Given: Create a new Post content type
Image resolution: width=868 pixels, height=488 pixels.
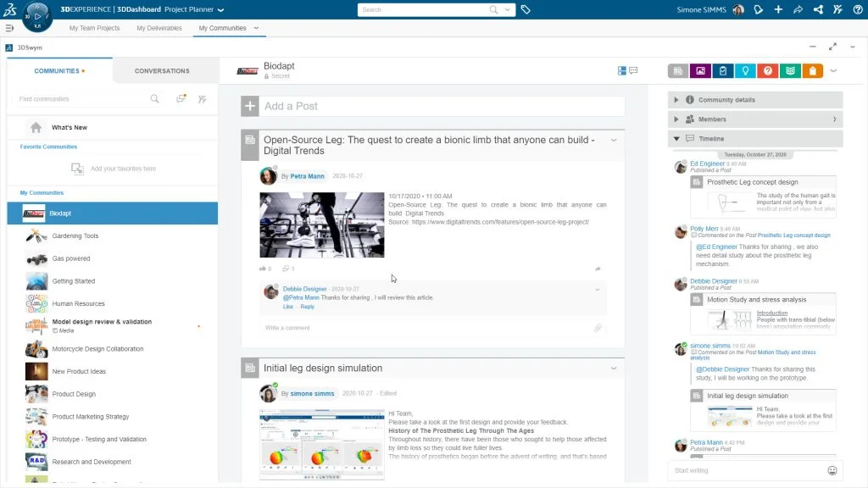Looking at the screenshot, I should [x=677, y=71].
